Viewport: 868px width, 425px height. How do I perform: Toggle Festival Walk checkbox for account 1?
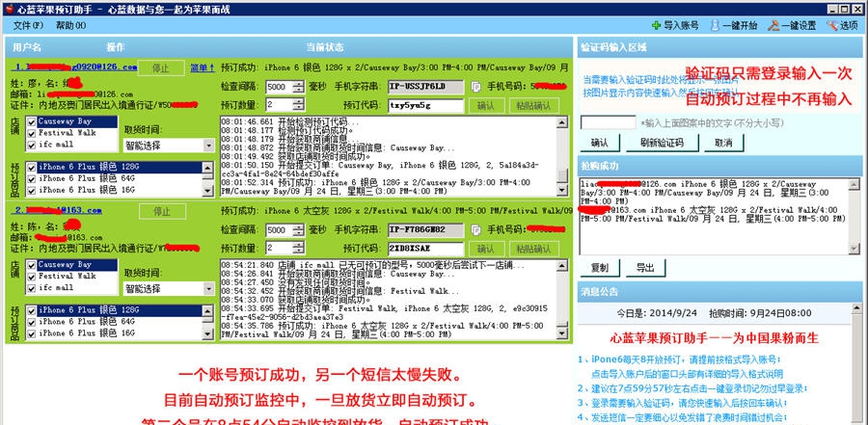(32, 133)
